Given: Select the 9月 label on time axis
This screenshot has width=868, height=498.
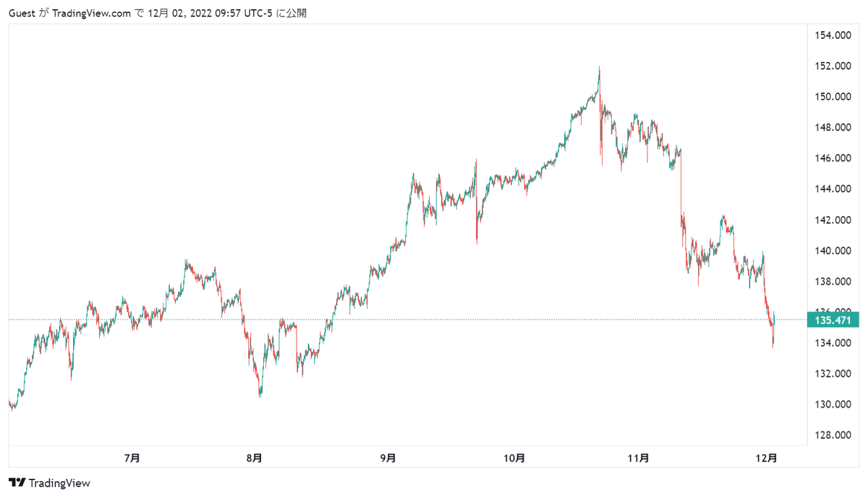Looking at the screenshot, I should [x=388, y=458].
